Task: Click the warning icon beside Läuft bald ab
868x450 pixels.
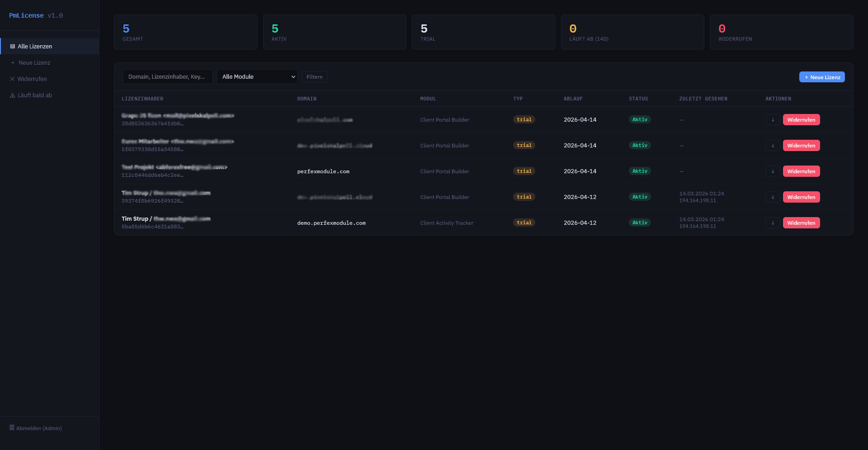Action: (x=13, y=95)
